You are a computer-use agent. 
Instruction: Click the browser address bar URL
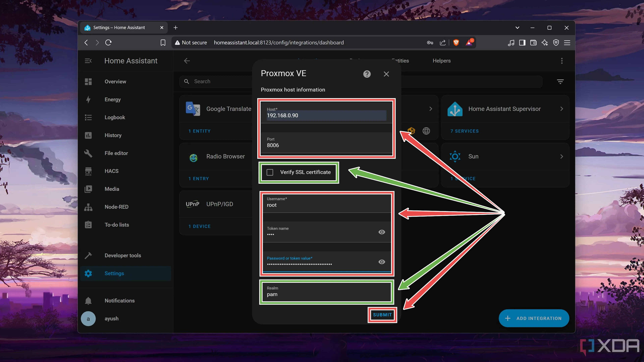(x=279, y=42)
